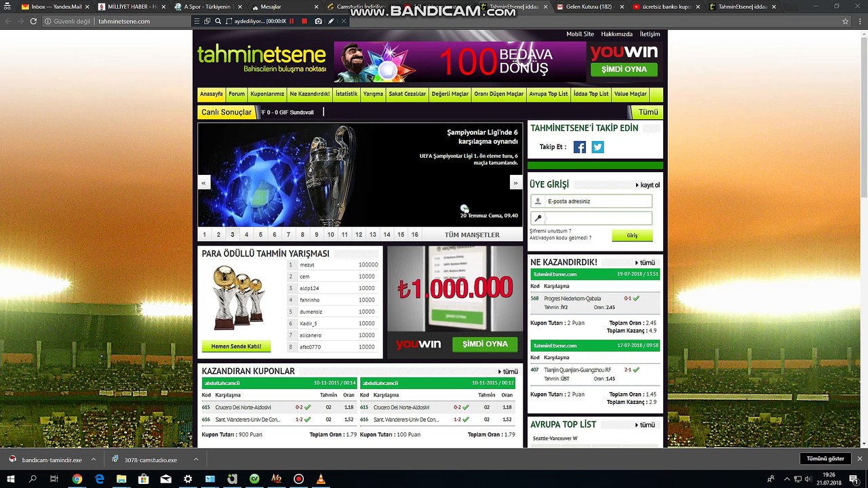This screenshot has width=868, height=488.
Task: Open Microsoft Edge from the taskbar
Action: [99, 479]
